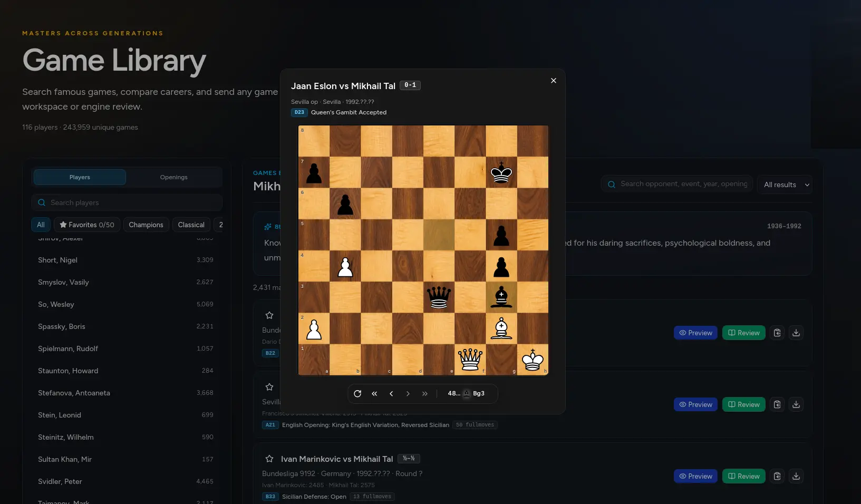Select the black pawn on g5
The image size is (861, 504).
pyautogui.click(x=501, y=235)
